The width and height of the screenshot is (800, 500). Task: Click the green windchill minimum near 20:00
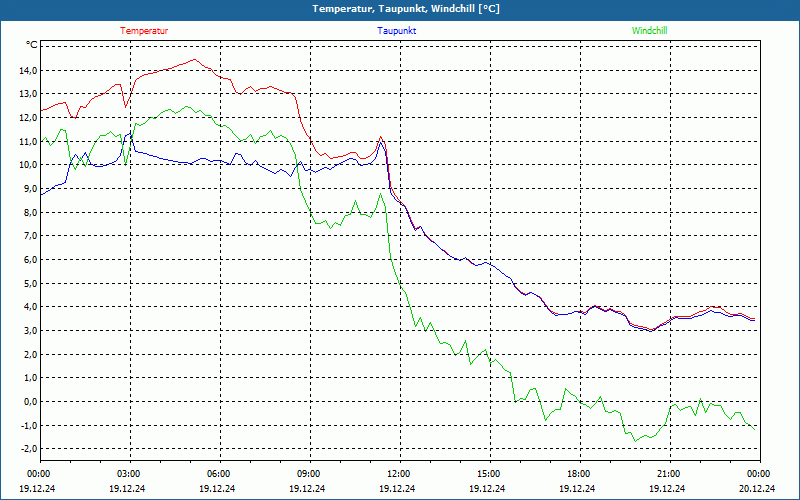(x=635, y=441)
